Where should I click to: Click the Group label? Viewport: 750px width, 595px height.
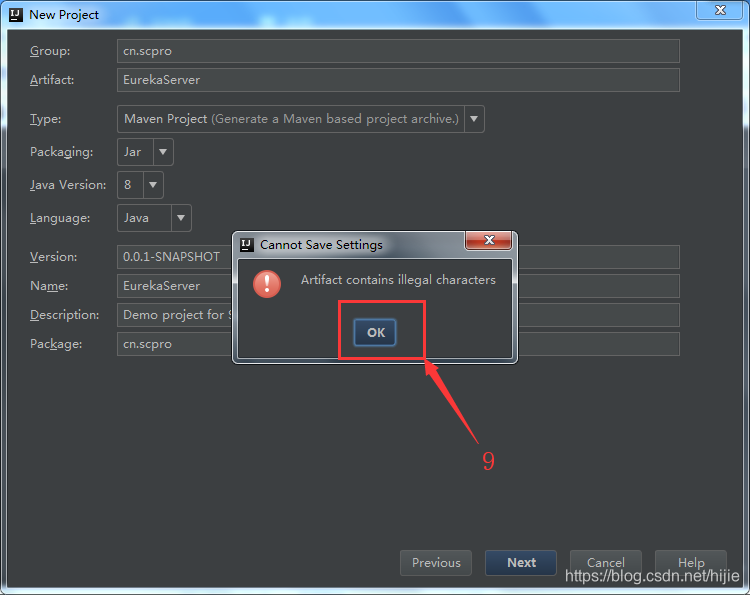[50, 51]
